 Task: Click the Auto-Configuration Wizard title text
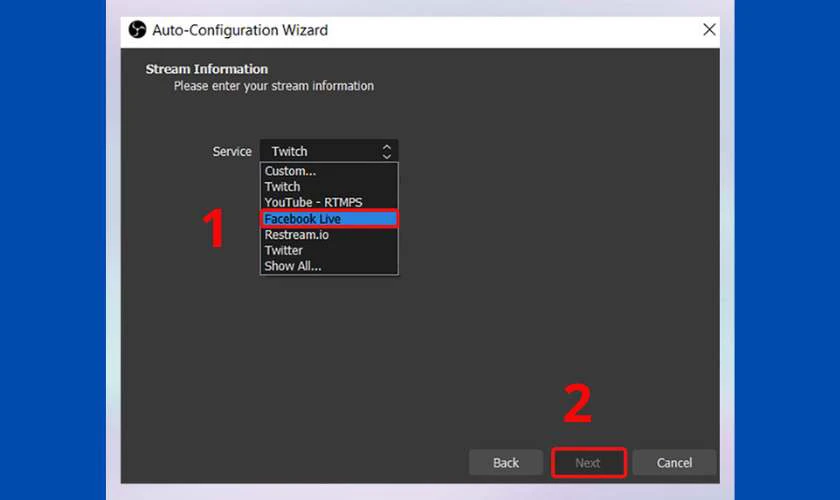coord(240,30)
